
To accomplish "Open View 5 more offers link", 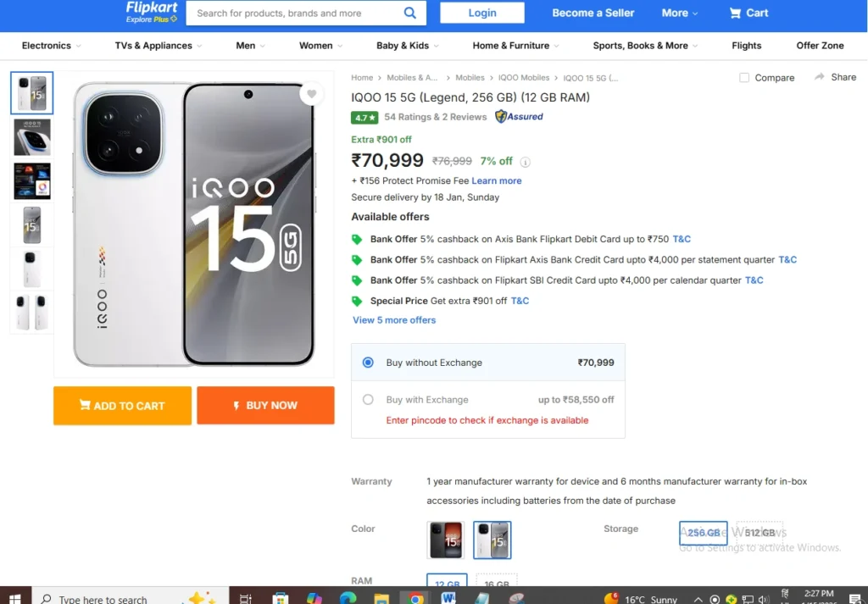I will (394, 320).
